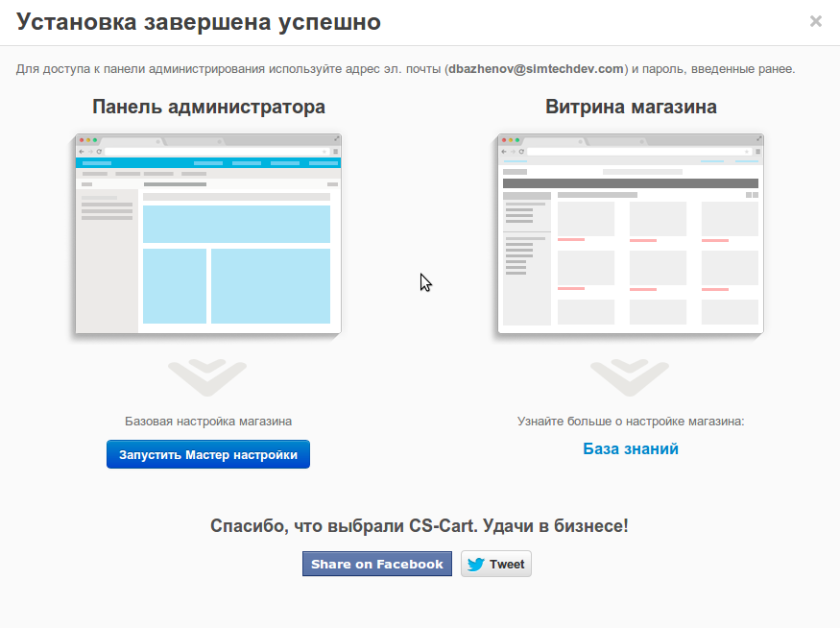Click bookmark star in storefront browser mockup

tap(747, 152)
